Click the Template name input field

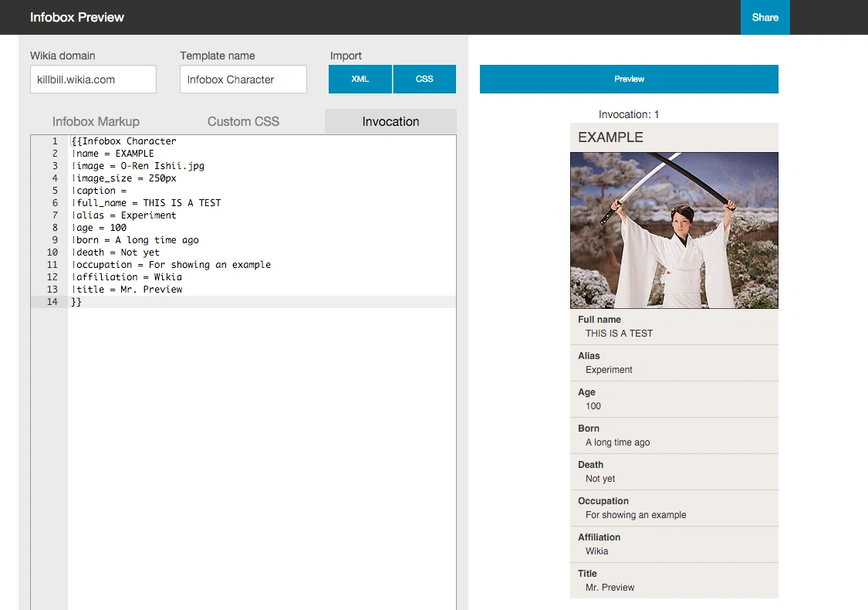tap(243, 79)
